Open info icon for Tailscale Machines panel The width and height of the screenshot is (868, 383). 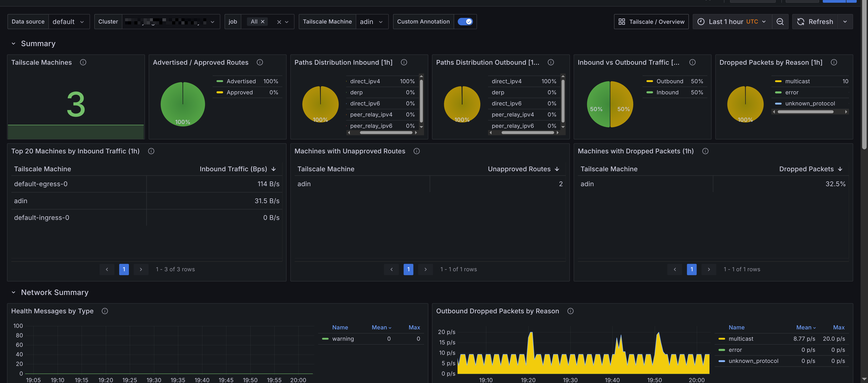[x=83, y=62]
